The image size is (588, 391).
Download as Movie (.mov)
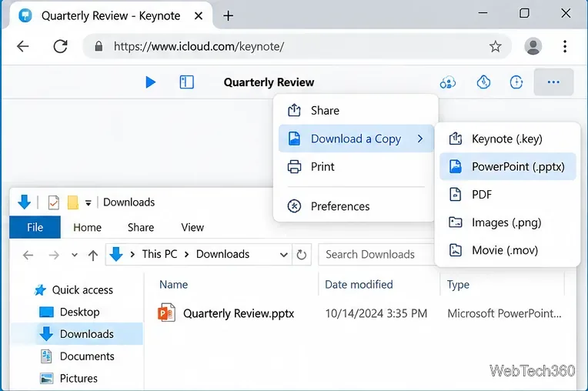[507, 250]
